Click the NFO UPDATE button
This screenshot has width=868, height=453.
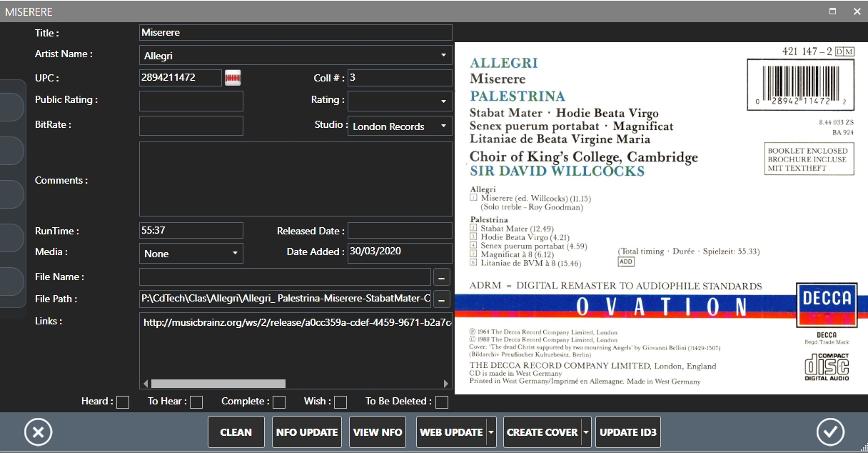click(307, 432)
